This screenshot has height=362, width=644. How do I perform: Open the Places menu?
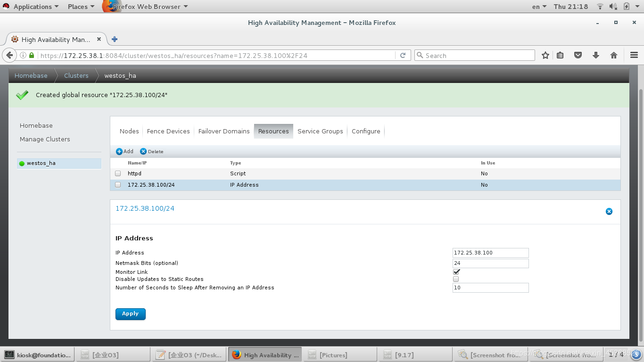coord(81,7)
